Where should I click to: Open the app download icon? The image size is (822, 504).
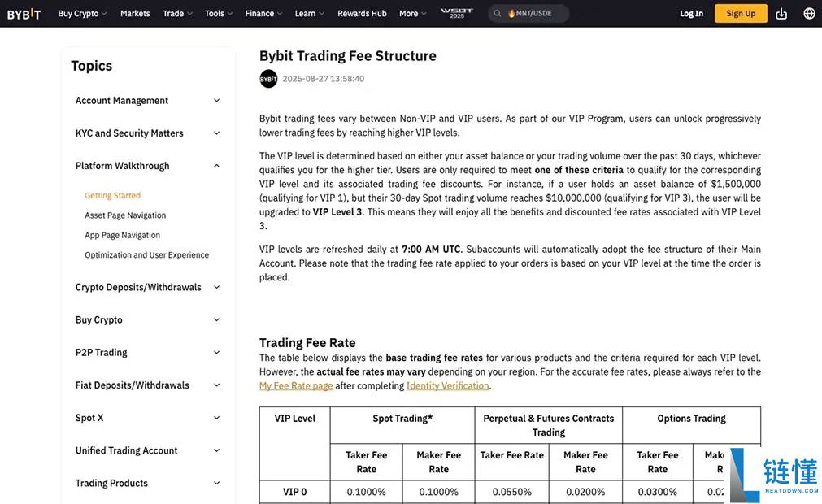781,14
